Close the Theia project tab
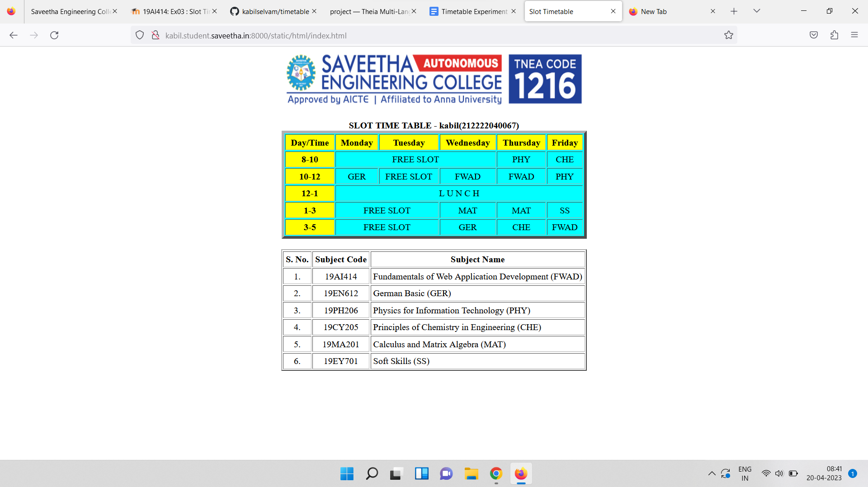Viewport: 868px width, 487px height. 414,11
